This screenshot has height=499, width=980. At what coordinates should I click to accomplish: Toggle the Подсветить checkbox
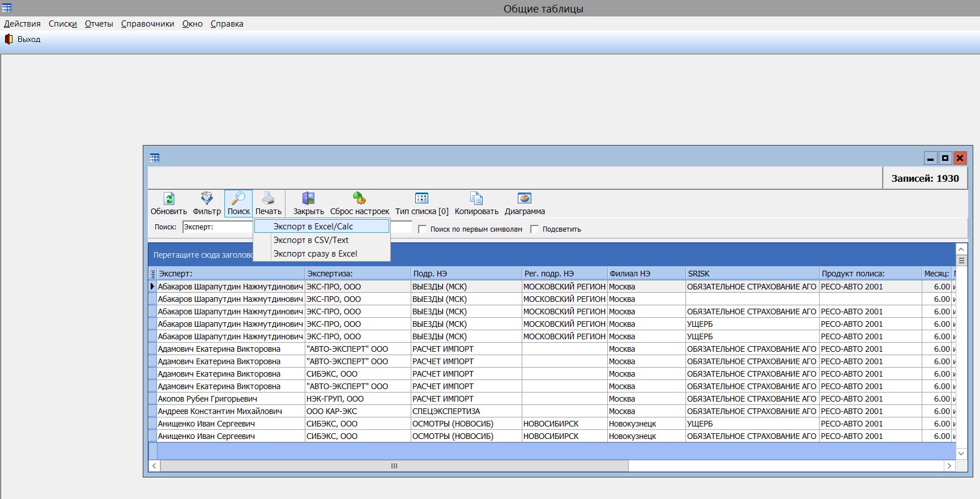coord(534,229)
